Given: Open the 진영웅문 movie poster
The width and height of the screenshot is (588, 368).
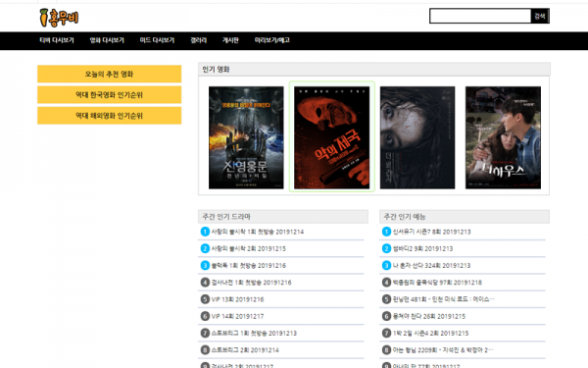Looking at the screenshot, I should point(246,137).
